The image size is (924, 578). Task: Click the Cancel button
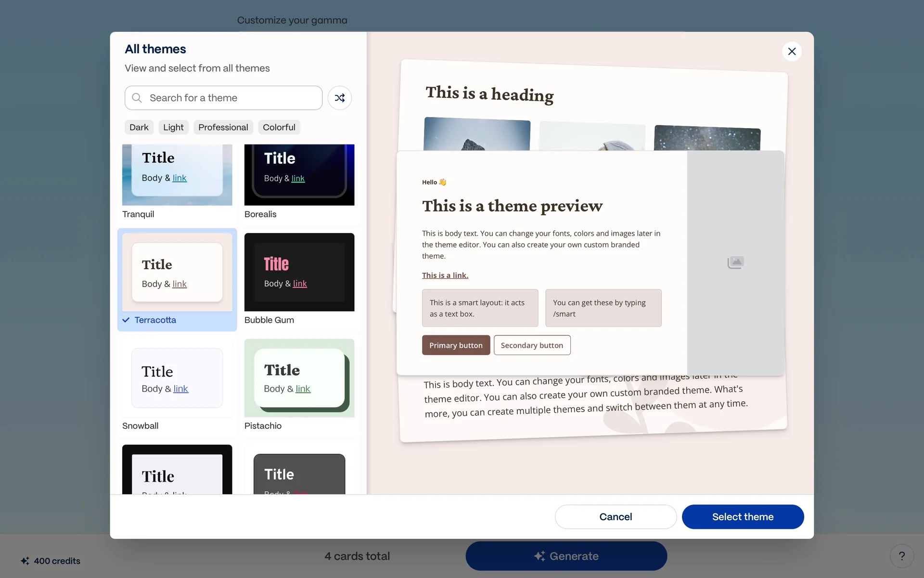coord(616,517)
